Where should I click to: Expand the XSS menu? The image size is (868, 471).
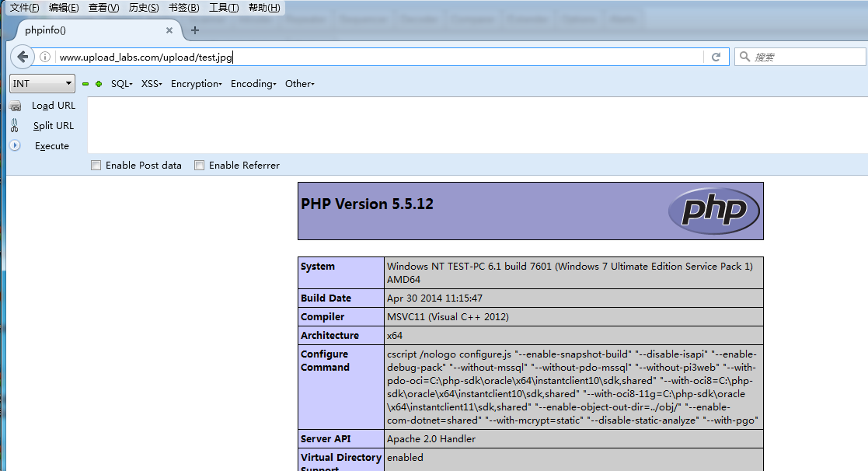[x=151, y=84]
